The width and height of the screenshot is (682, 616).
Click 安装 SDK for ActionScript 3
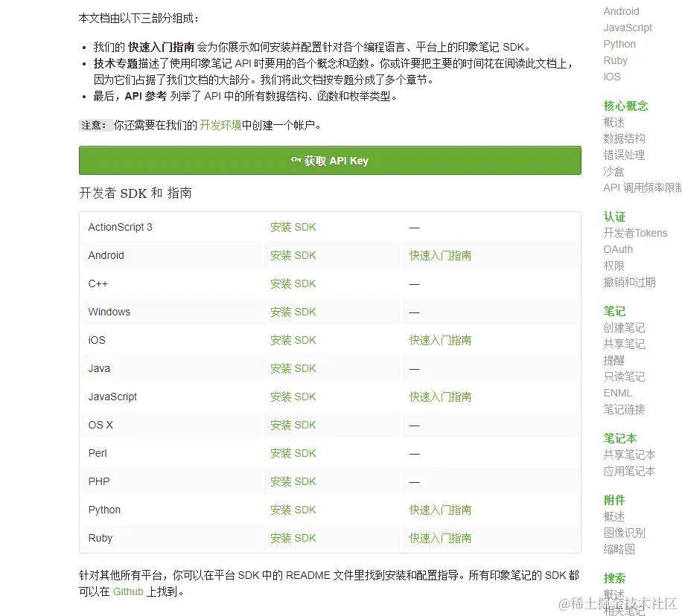click(x=293, y=227)
